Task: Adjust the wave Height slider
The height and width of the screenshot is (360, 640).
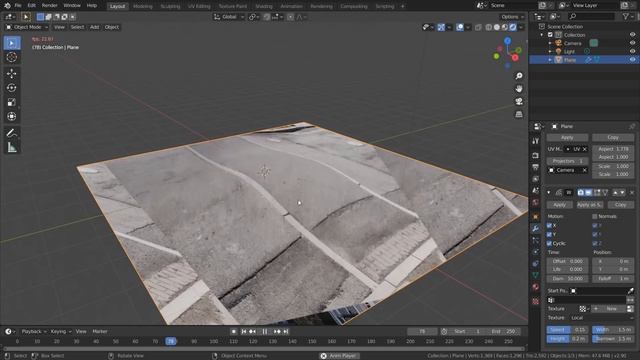Action: pyautogui.click(x=567, y=338)
